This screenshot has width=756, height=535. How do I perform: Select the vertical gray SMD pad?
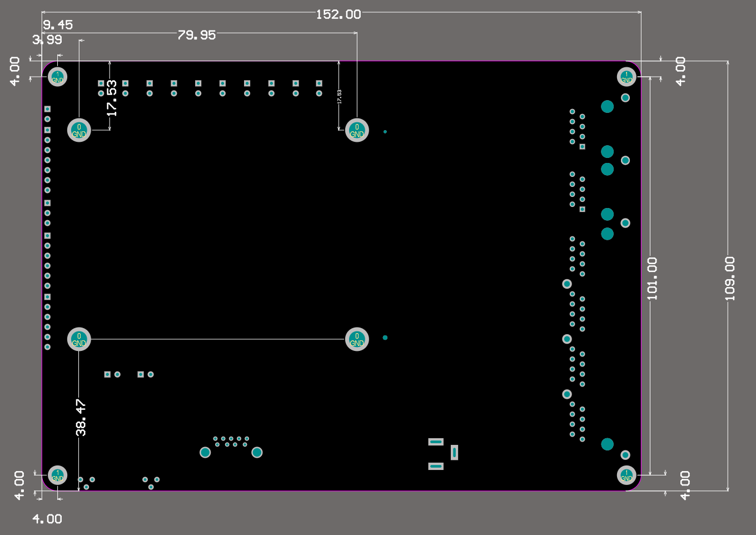(x=454, y=453)
